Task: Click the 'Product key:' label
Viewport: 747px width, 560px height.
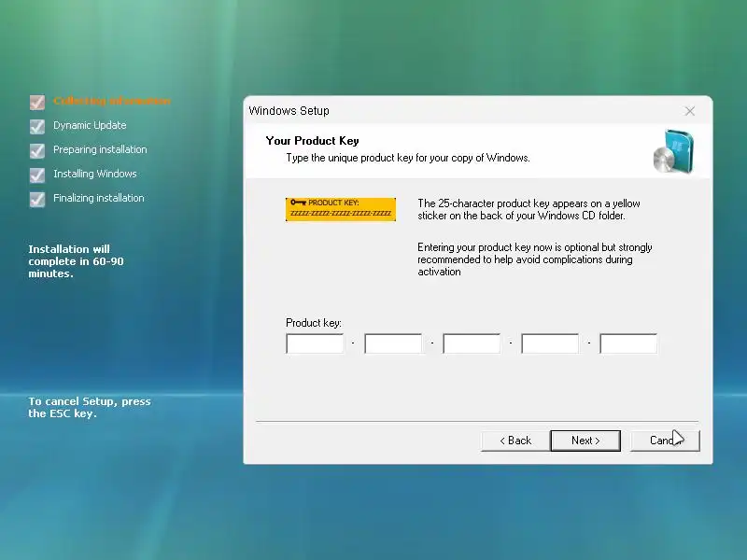Action: click(314, 323)
